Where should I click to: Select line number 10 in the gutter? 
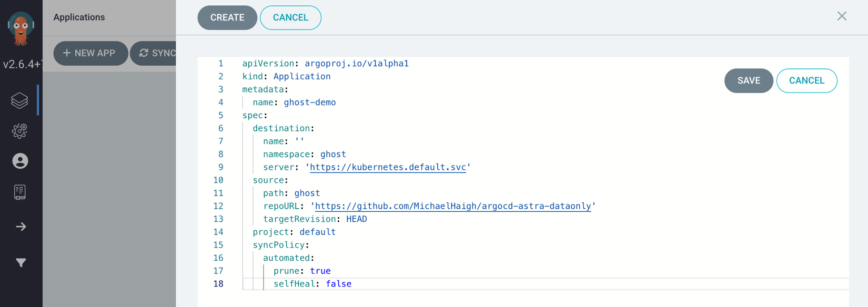pyautogui.click(x=218, y=180)
